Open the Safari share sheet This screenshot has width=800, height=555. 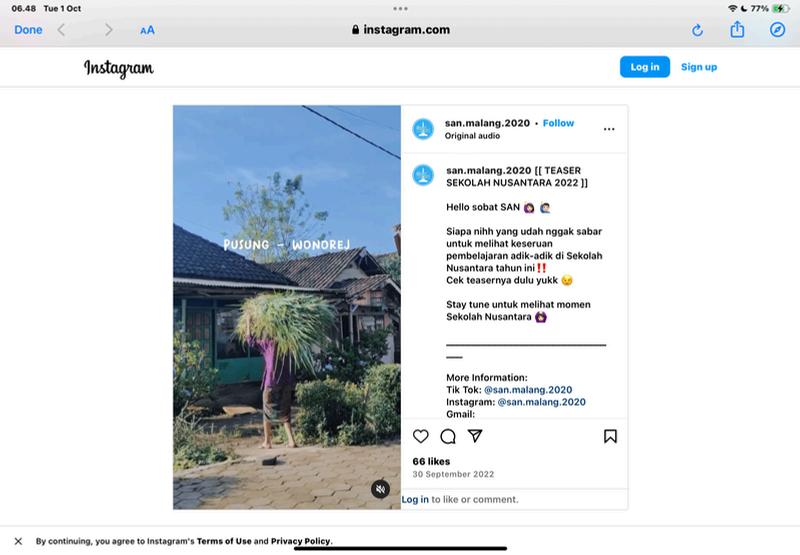coord(737,30)
